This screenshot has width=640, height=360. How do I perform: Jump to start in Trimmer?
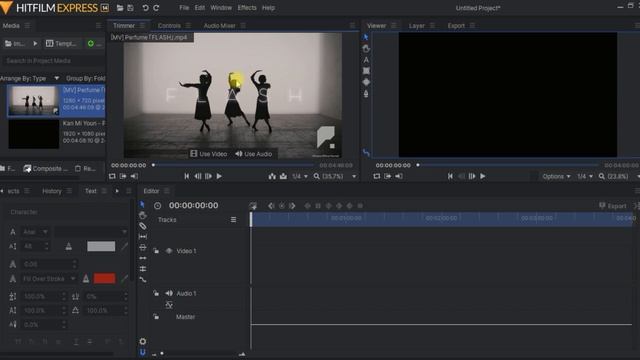pyautogui.click(x=187, y=176)
